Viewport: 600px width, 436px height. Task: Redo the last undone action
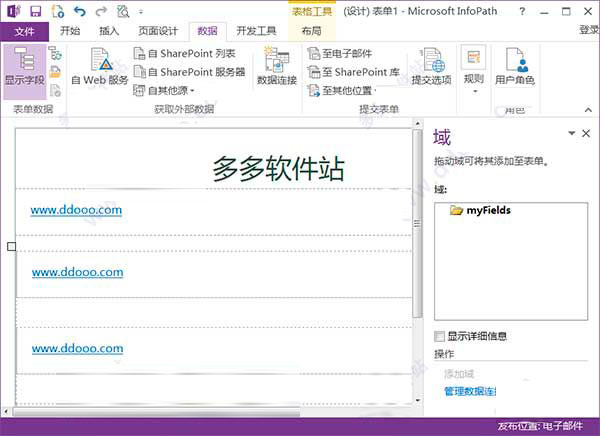[x=101, y=11]
